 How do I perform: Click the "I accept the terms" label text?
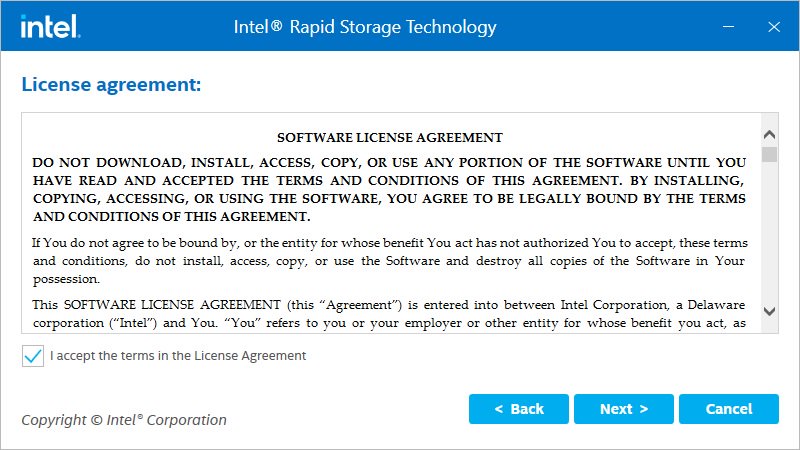tap(178, 356)
